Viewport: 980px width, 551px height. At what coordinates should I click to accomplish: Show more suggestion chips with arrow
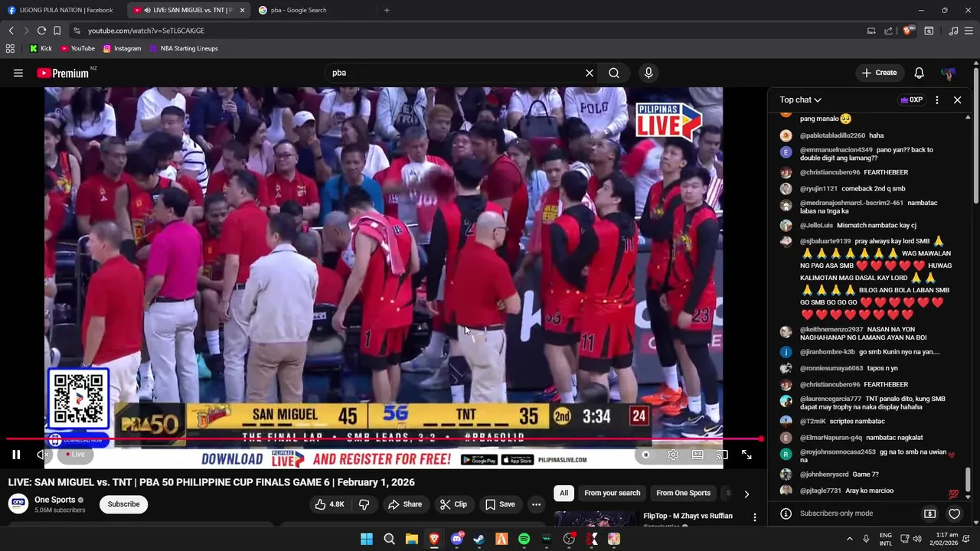(746, 494)
